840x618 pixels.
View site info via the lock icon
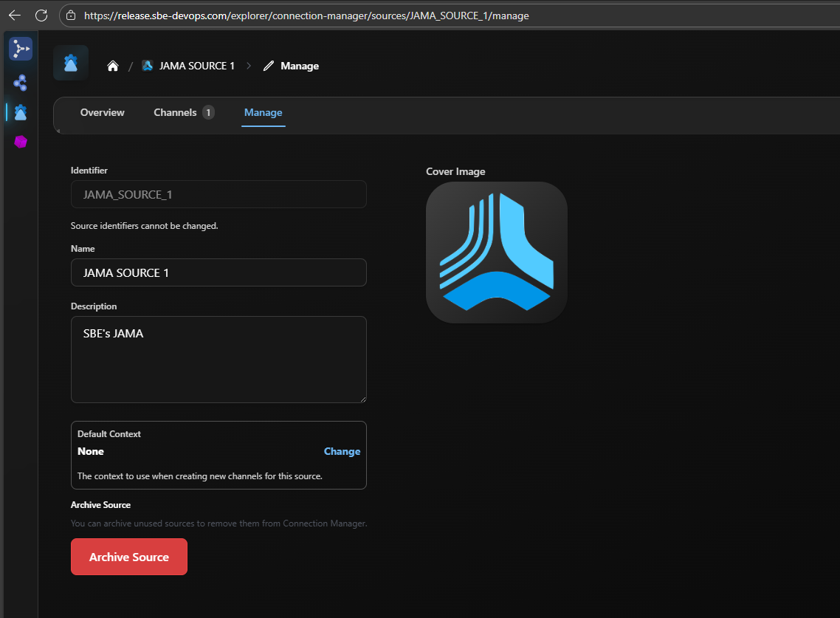[71, 16]
